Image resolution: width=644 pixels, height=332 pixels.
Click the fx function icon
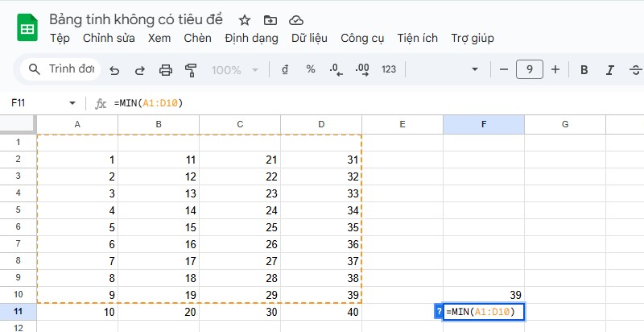(x=101, y=103)
